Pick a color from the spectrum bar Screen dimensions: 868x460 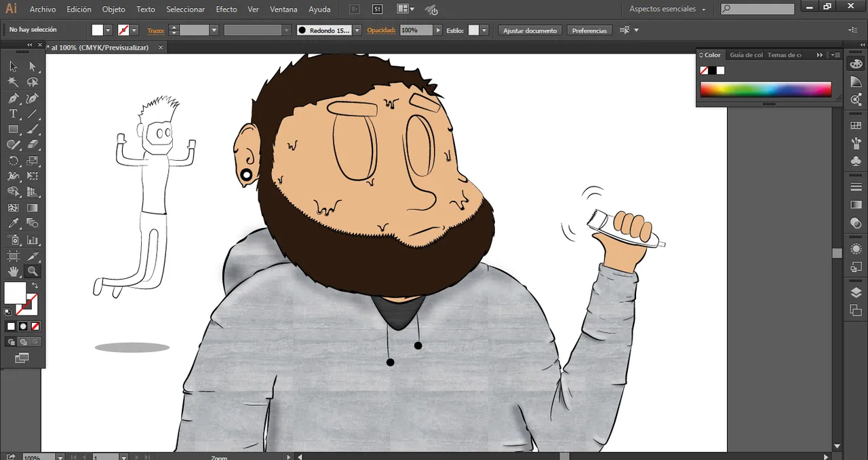click(x=765, y=90)
